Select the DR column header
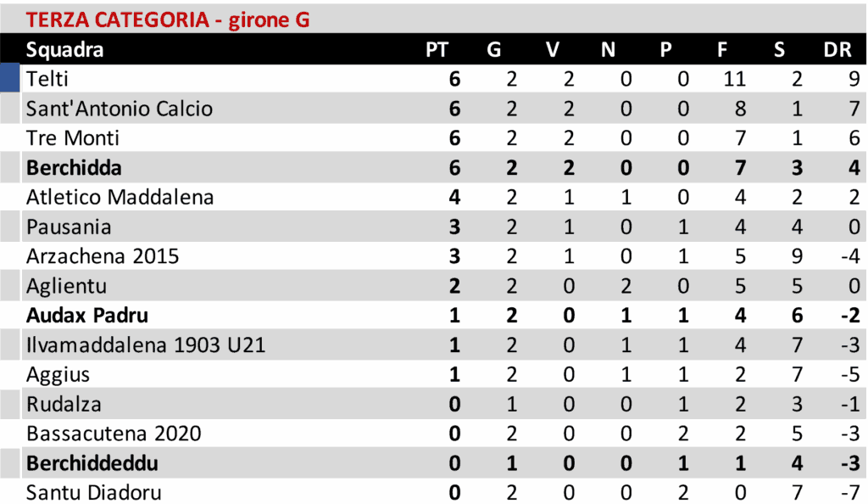The height and width of the screenshot is (504, 868). [x=837, y=49]
